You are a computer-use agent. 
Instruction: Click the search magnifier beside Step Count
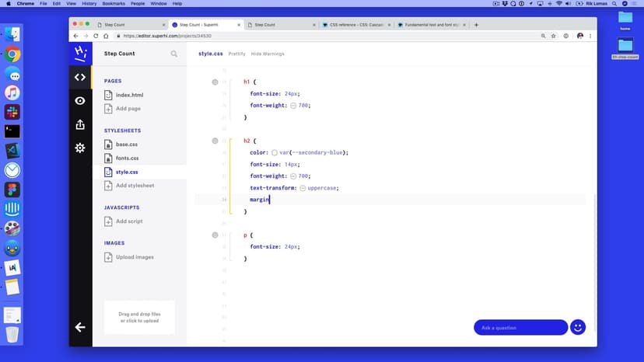point(174,54)
